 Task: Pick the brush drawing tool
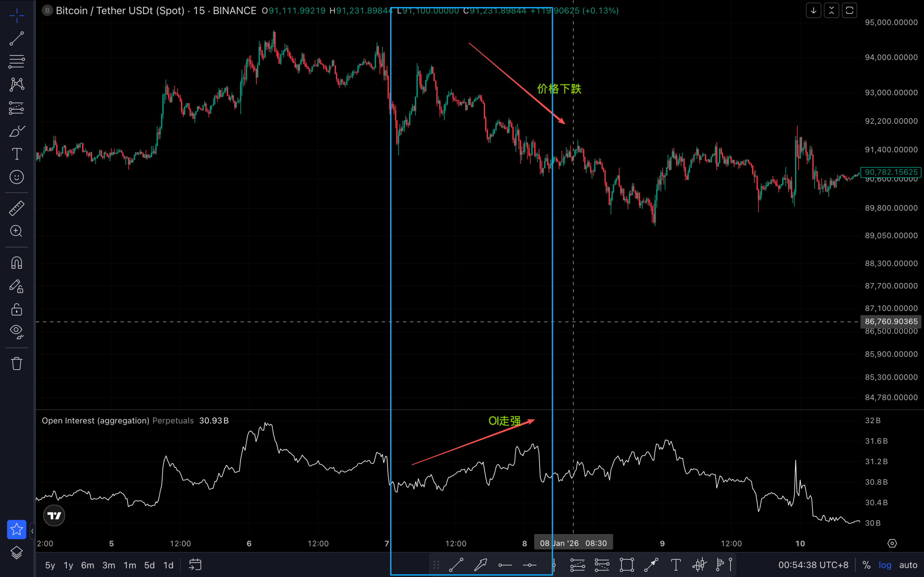point(16,131)
